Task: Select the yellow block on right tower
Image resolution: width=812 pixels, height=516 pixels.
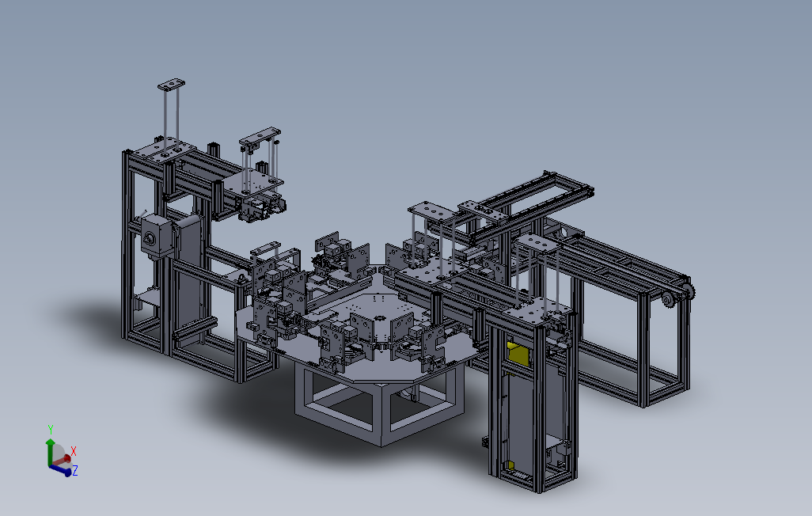Action: tap(519, 354)
